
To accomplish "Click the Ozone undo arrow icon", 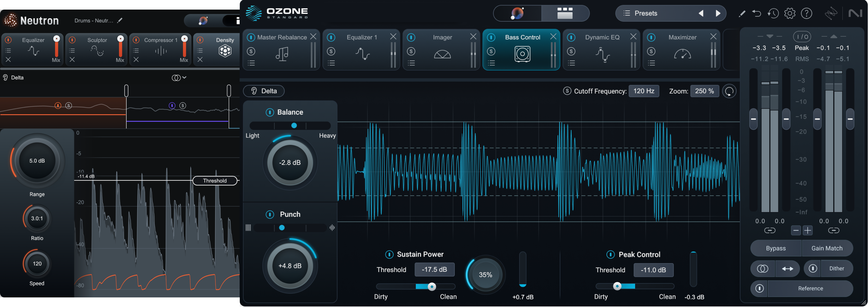I will coord(756,13).
